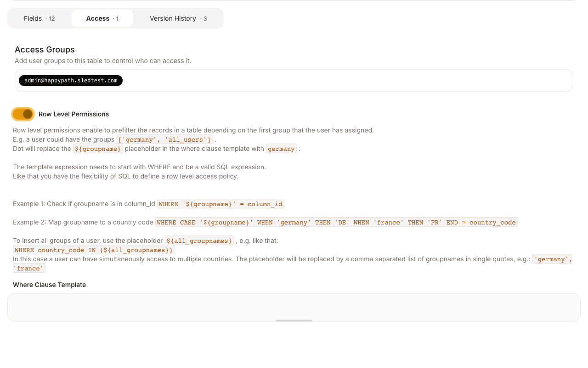Image resolution: width=588 pixels, height=368 pixels.
Task: Click the Row Level Permissions label
Action: tap(73, 114)
